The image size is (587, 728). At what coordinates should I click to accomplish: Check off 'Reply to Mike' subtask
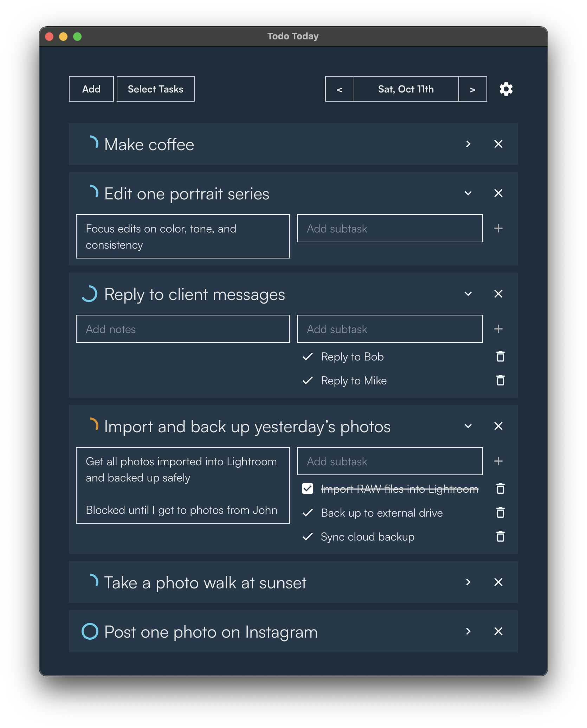[308, 381]
